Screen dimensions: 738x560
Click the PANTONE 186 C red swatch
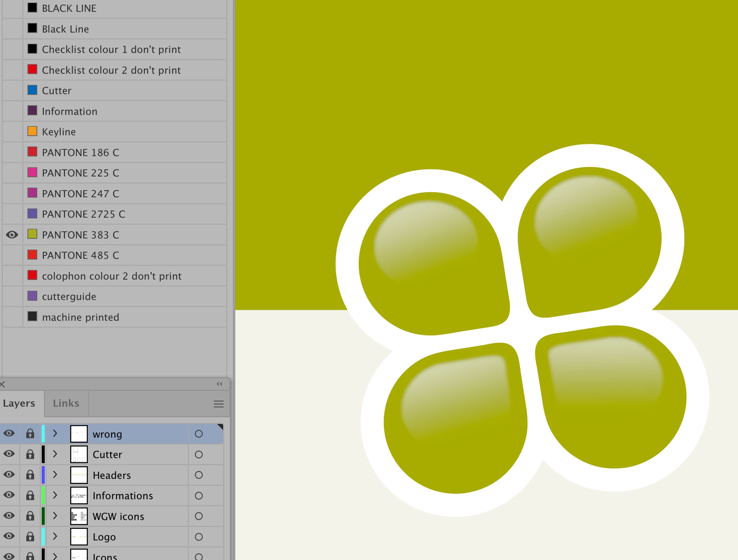coord(33,152)
